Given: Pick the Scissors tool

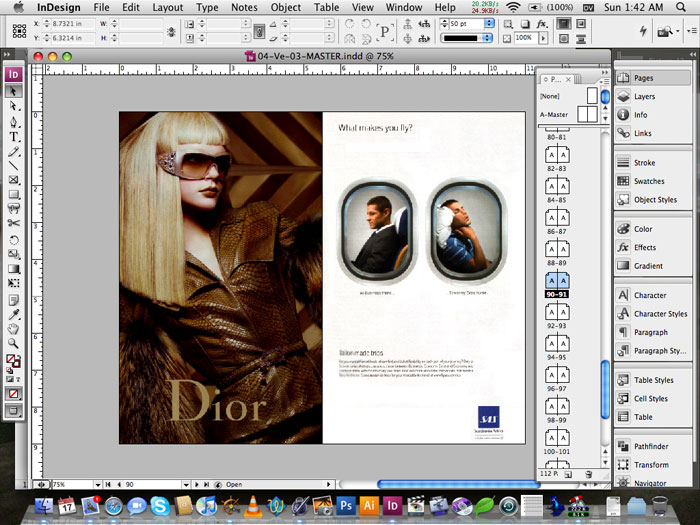Looking at the screenshot, I should 14,224.
